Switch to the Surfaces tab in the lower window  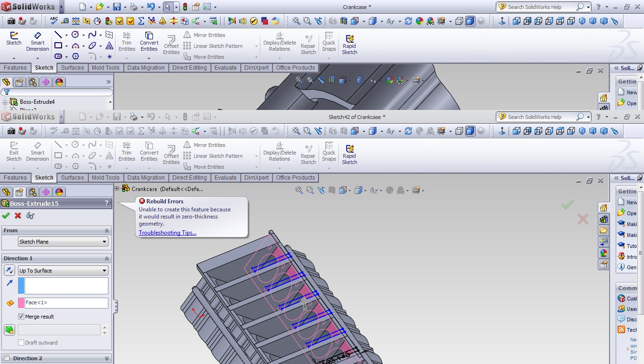72,178
